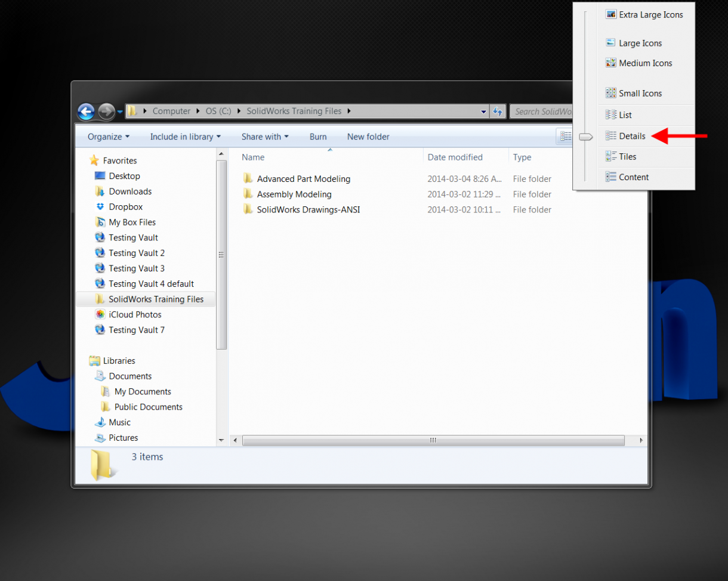The width and height of the screenshot is (728, 581).
Task: Expand the address bar history dropdown
Action: pyautogui.click(x=483, y=112)
